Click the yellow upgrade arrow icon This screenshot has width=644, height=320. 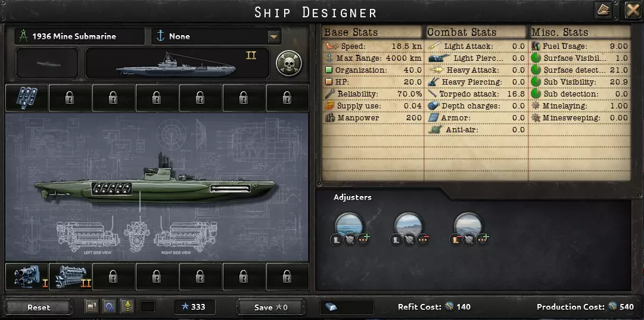[x=127, y=307]
